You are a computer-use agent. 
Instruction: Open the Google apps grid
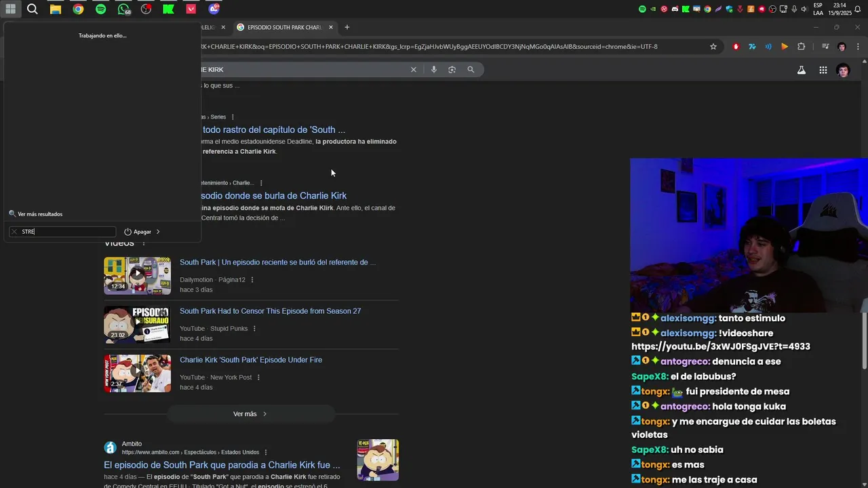coord(823,70)
